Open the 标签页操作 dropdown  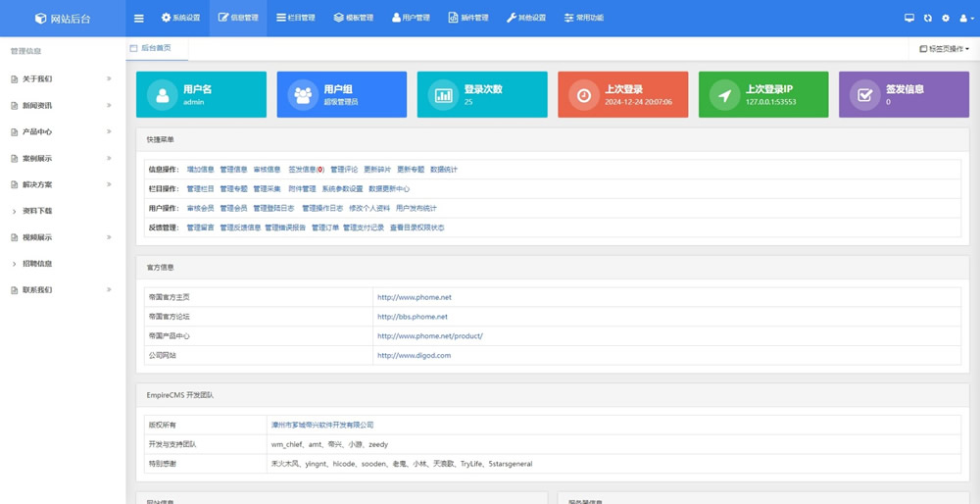pos(944,48)
